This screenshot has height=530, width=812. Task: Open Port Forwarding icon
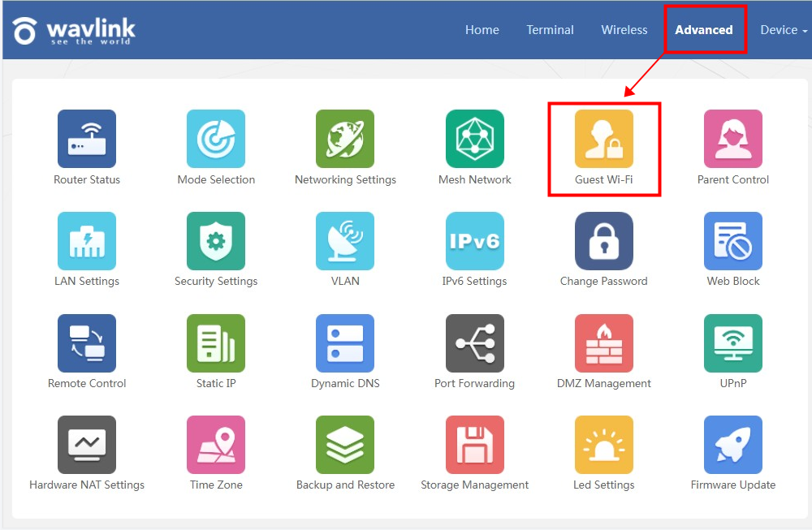(x=475, y=343)
